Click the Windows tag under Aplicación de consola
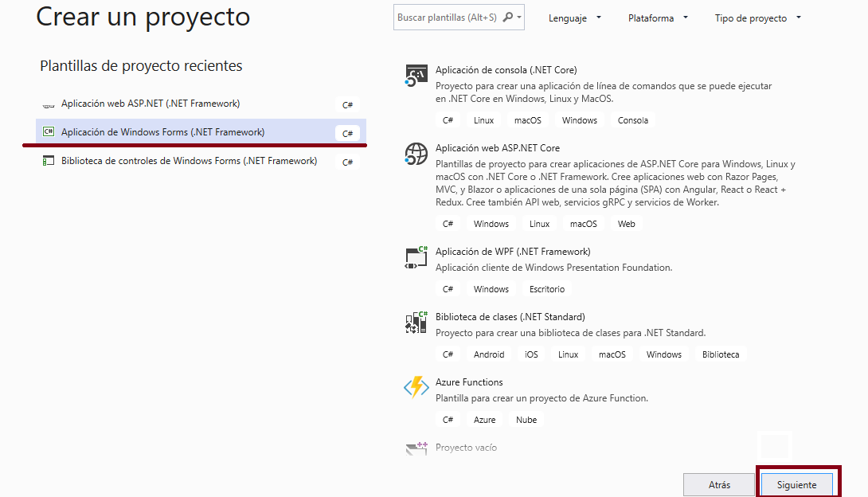868x497 pixels. (580, 120)
